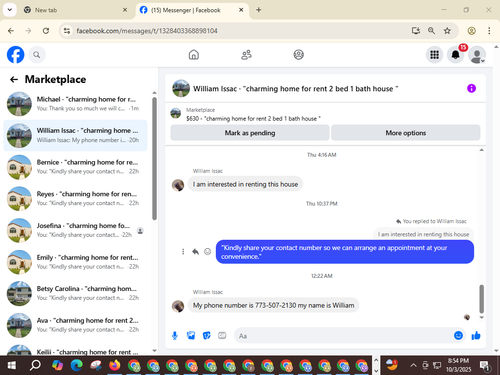Click the phone number message bubble
This screenshot has height=375, width=500.
click(x=273, y=305)
